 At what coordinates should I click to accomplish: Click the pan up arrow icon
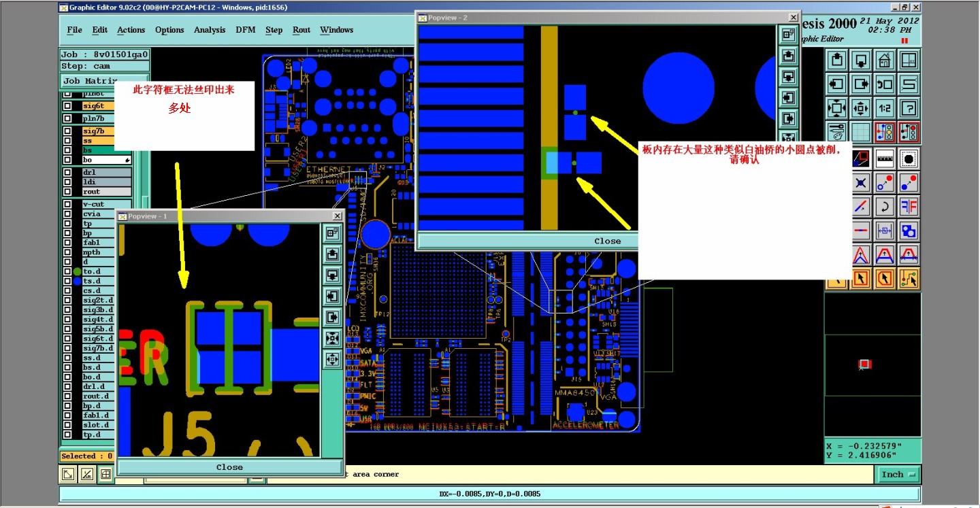[837, 61]
